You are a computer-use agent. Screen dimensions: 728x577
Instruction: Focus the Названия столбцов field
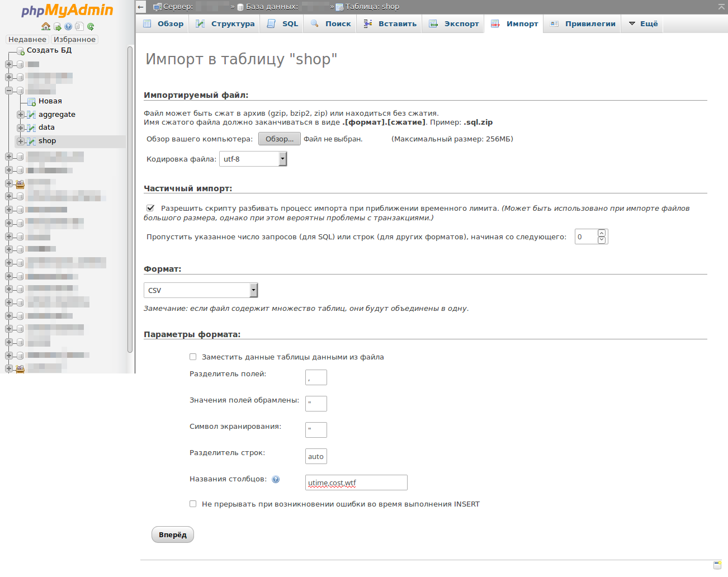tap(356, 483)
